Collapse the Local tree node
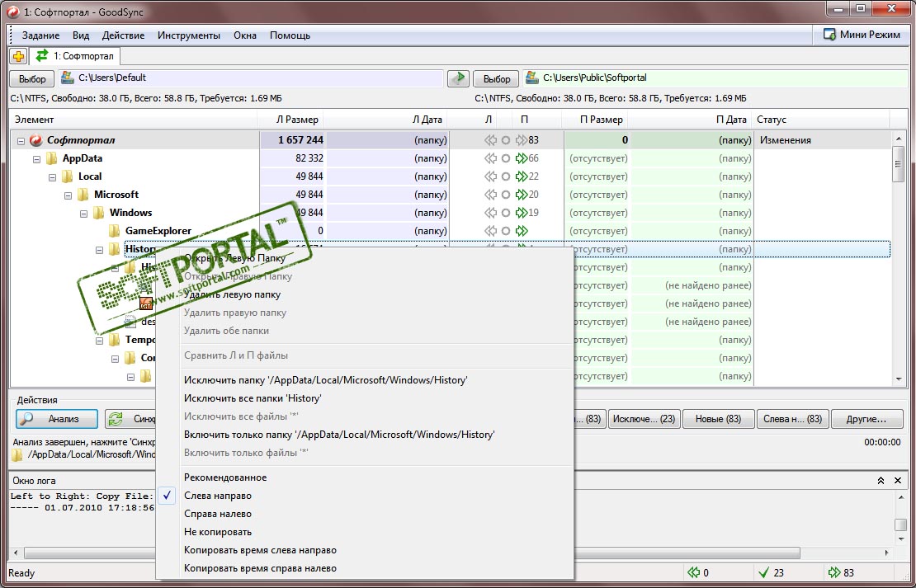The height and width of the screenshot is (588, 916). click(x=53, y=177)
